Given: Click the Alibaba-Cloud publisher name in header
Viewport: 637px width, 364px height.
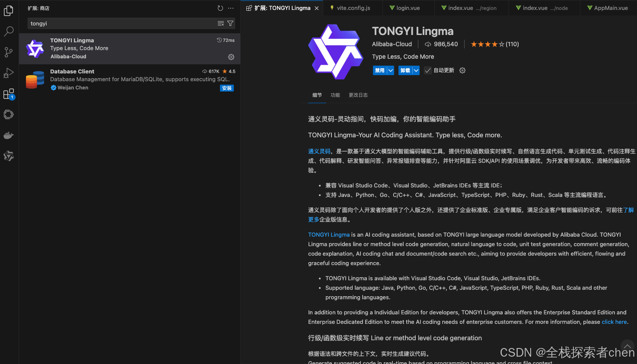Looking at the screenshot, I should coord(392,44).
